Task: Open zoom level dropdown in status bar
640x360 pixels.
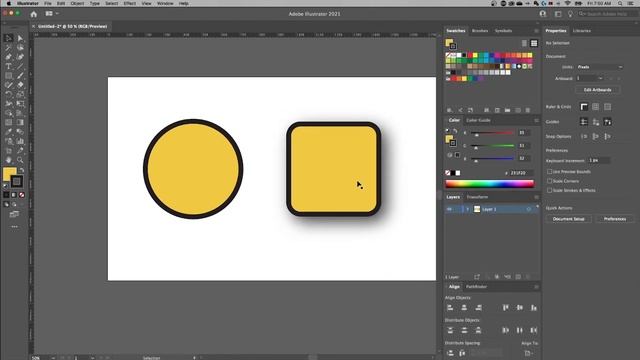Action: 53,358
